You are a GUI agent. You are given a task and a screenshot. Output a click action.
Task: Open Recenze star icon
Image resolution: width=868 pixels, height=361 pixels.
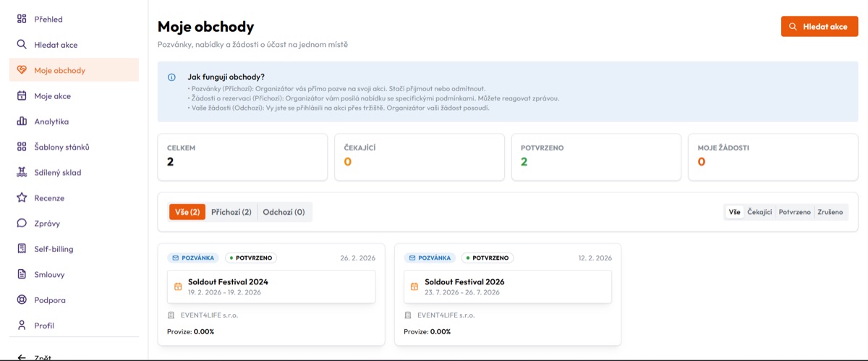point(22,198)
